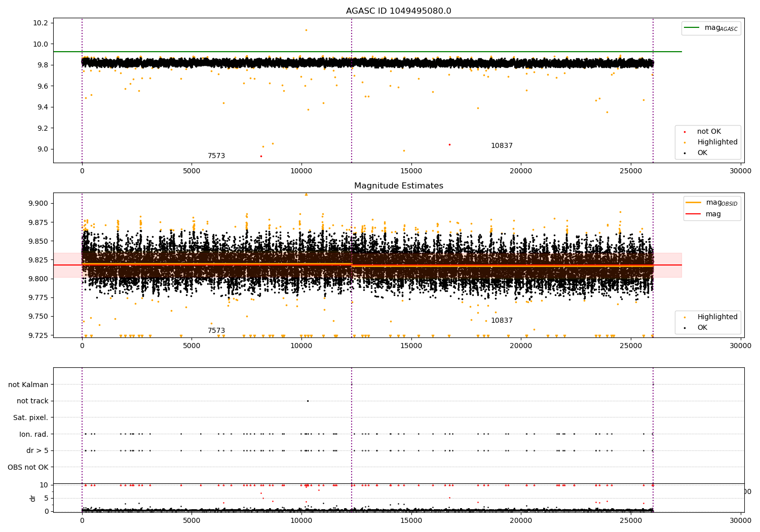The width and height of the screenshot is (760, 532).
Task: Click x-axis tick "5000" under the AGASC plot
Action: point(192,171)
